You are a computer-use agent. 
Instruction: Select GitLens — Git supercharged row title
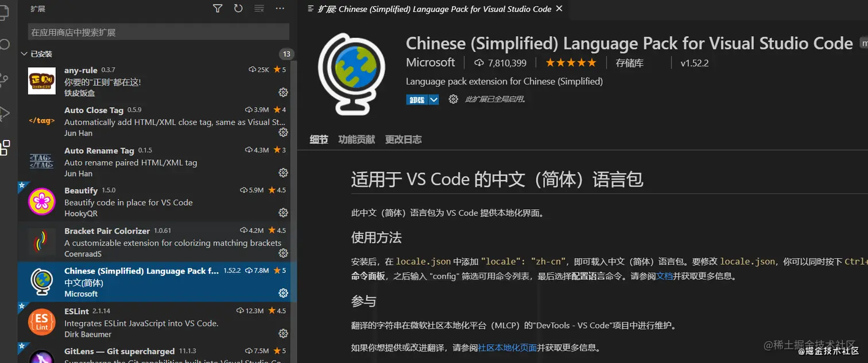119,351
